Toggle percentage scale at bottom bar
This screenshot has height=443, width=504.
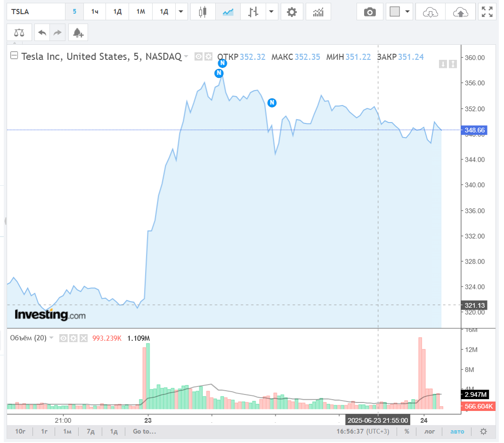click(406, 431)
